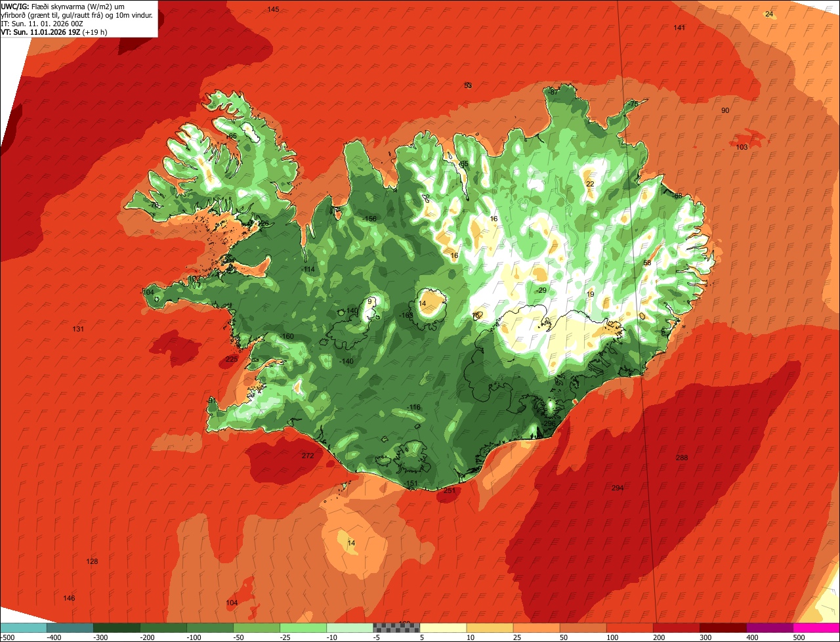Click the map value '-29'
The width and height of the screenshot is (840, 642).
(541, 290)
